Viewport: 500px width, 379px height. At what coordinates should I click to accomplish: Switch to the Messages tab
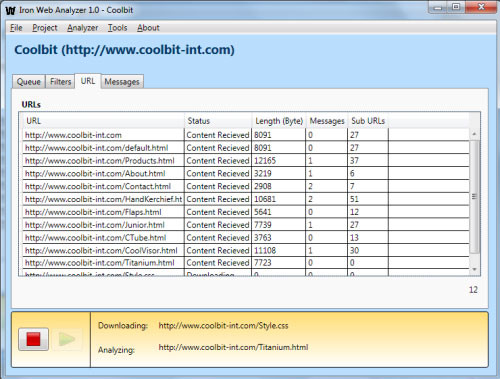(122, 82)
